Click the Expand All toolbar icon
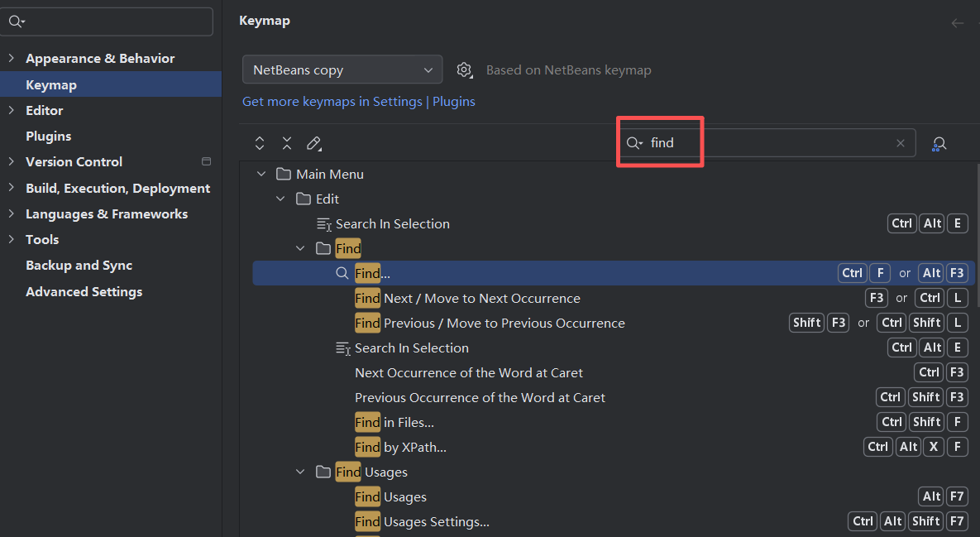 (x=260, y=143)
